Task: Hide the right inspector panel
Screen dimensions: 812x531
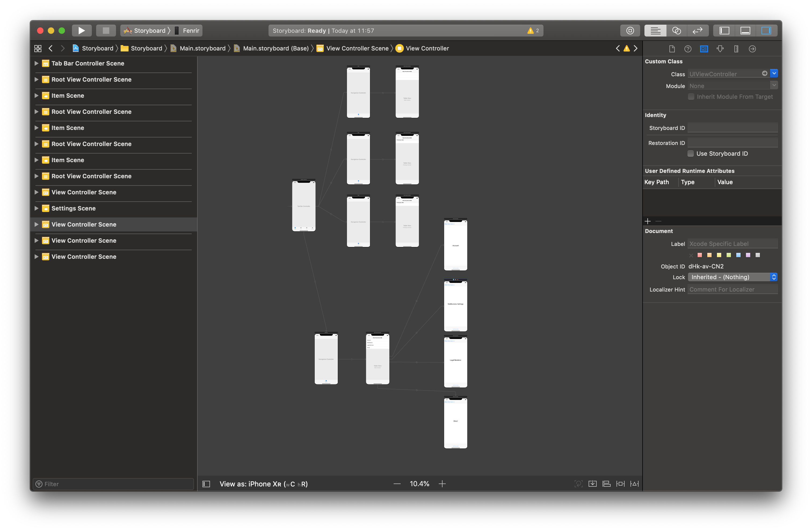Action: pyautogui.click(x=767, y=30)
